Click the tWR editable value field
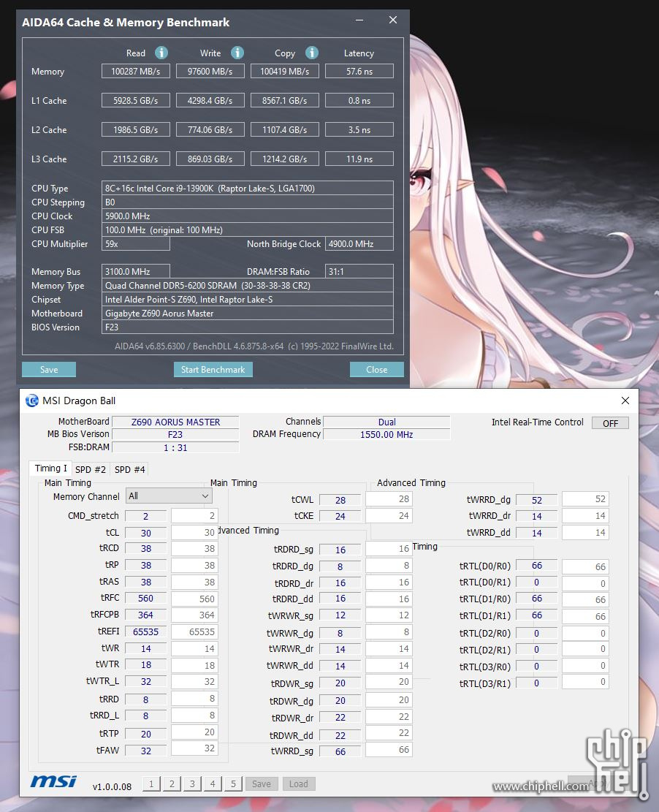 194,648
